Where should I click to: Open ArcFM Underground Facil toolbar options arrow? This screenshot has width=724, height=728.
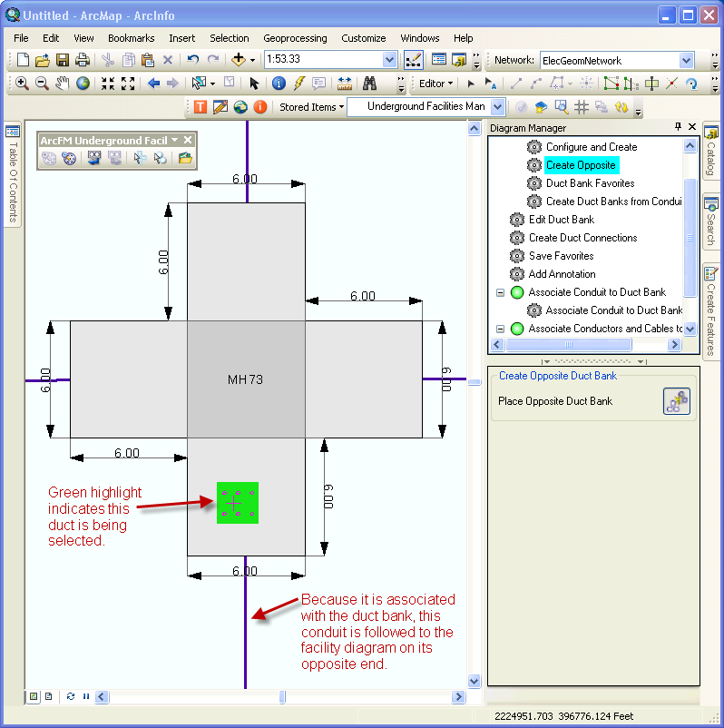[x=174, y=140]
